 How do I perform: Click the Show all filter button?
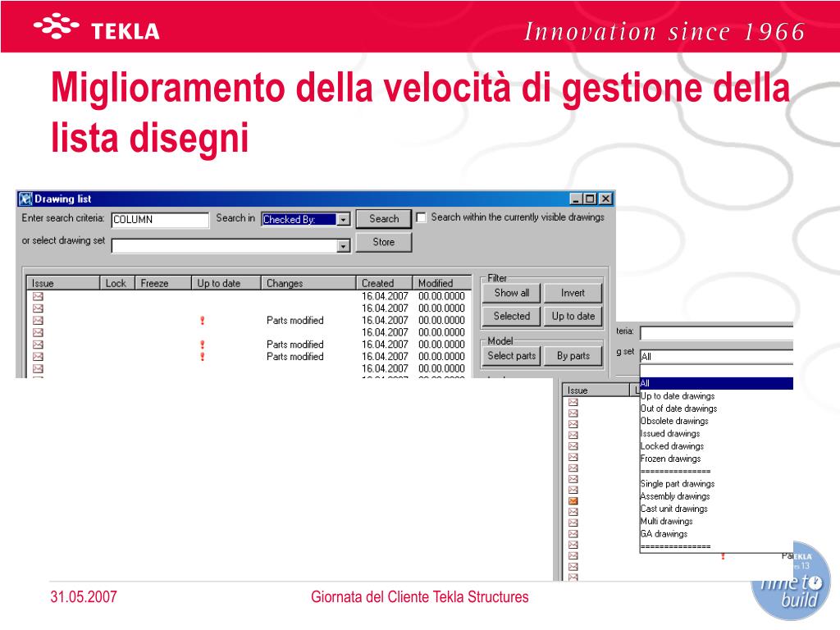click(512, 293)
